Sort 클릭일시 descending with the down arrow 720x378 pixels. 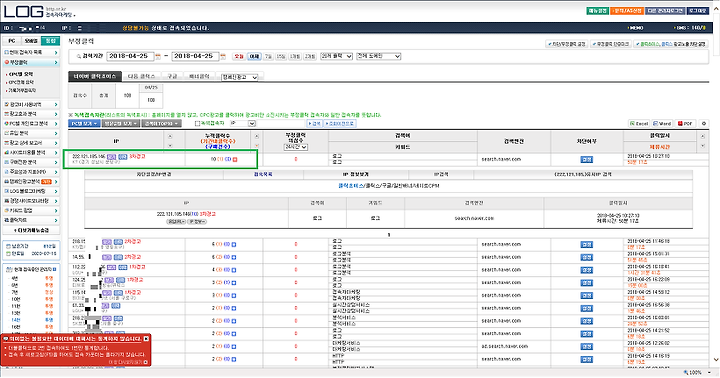(x=703, y=146)
